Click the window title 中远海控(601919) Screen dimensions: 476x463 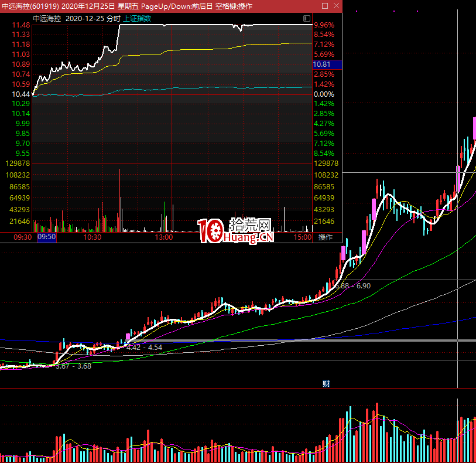(30, 6)
